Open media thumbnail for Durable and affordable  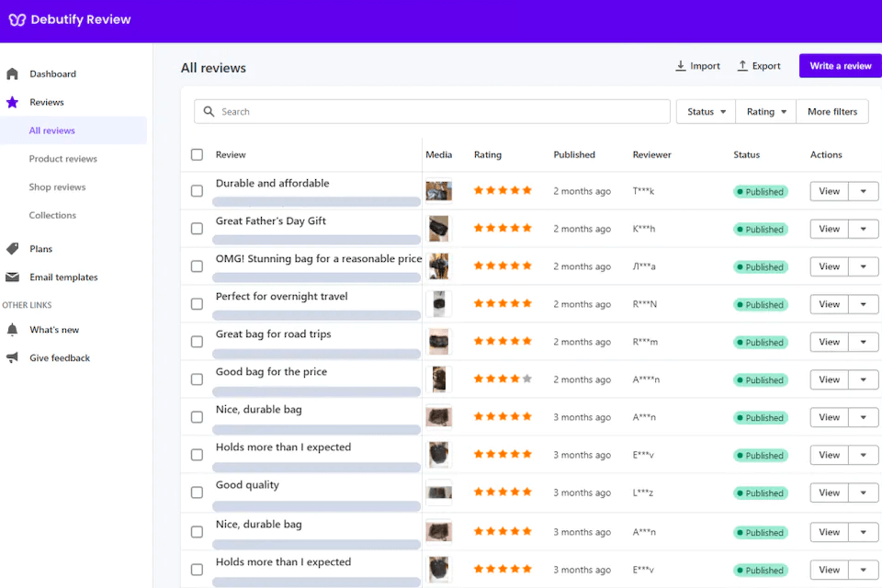[x=439, y=191]
